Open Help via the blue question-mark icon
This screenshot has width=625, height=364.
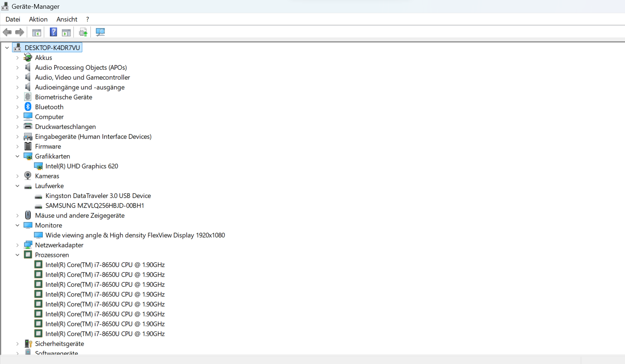pos(53,32)
